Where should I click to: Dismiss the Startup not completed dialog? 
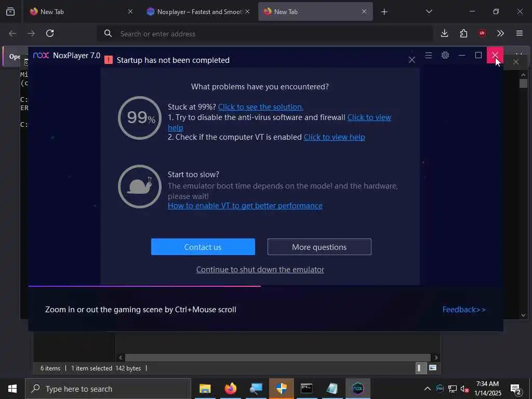tap(412, 60)
